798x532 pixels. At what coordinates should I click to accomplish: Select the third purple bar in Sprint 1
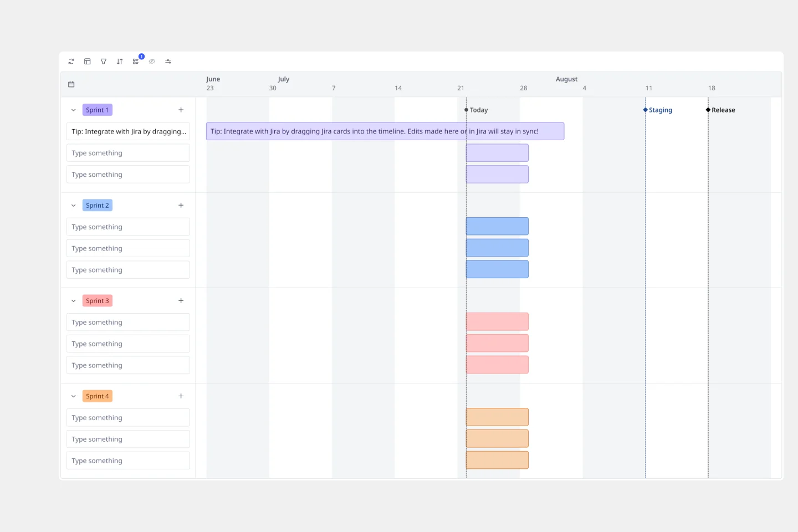[497, 175]
